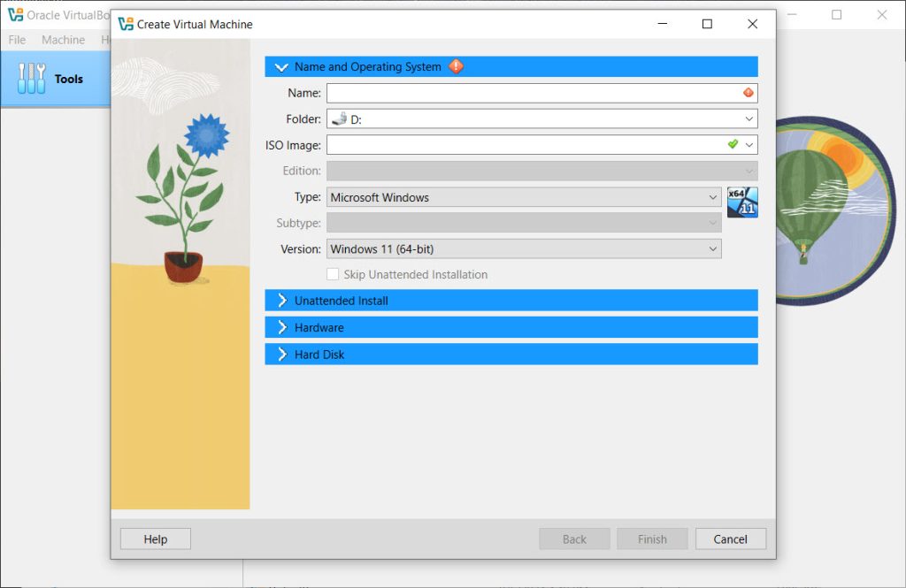Click the Oracle VirtualBox Manager logo icon
The image size is (906, 588).
point(15,14)
